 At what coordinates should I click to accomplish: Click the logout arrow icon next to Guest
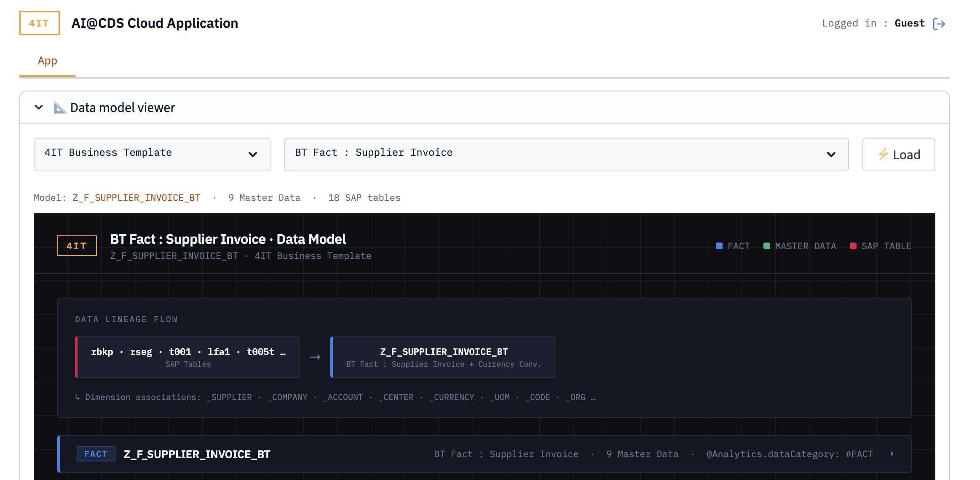click(940, 24)
